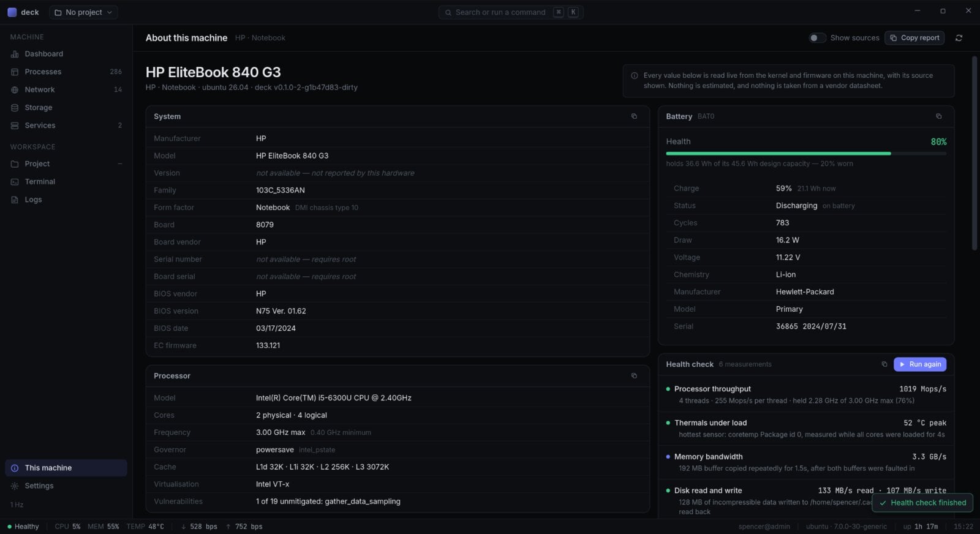Open the Dashboard sidebar icon
Image resolution: width=980 pixels, height=534 pixels.
pos(15,54)
